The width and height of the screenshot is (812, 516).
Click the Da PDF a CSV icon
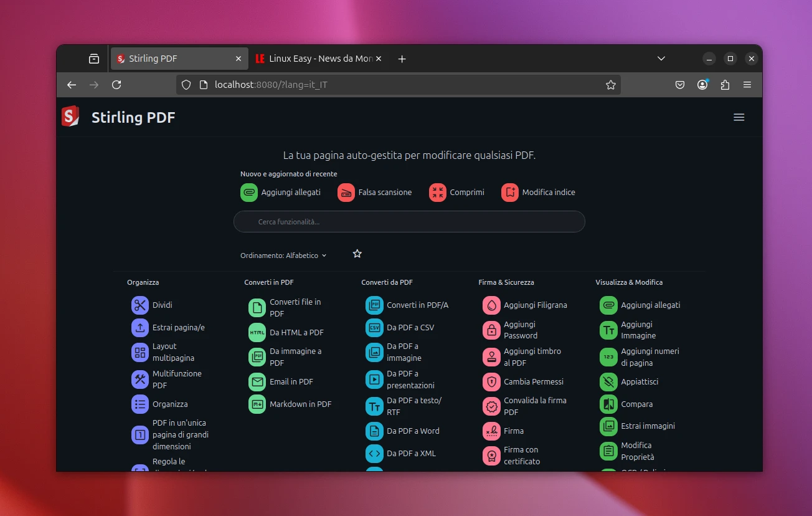coord(374,328)
